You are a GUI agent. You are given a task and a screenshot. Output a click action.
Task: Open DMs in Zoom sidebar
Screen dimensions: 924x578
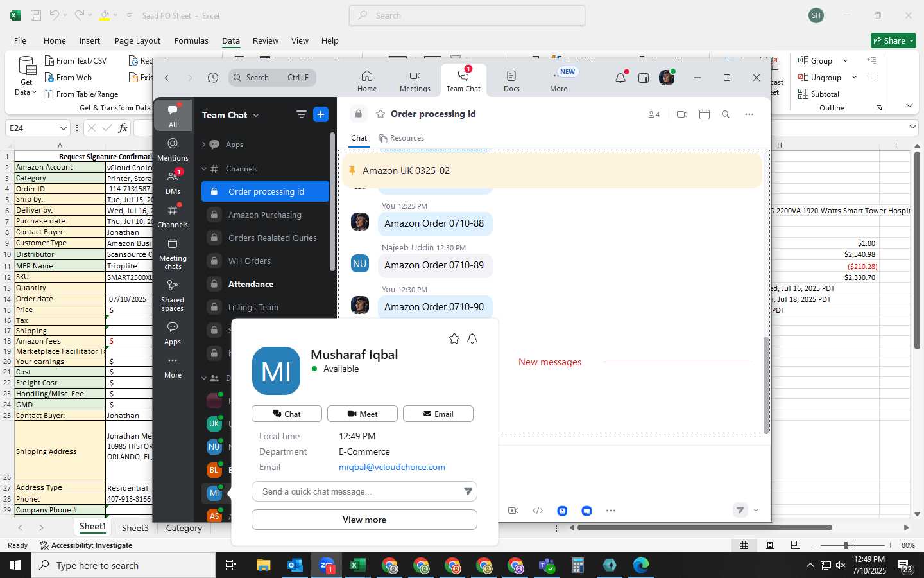coord(173,182)
